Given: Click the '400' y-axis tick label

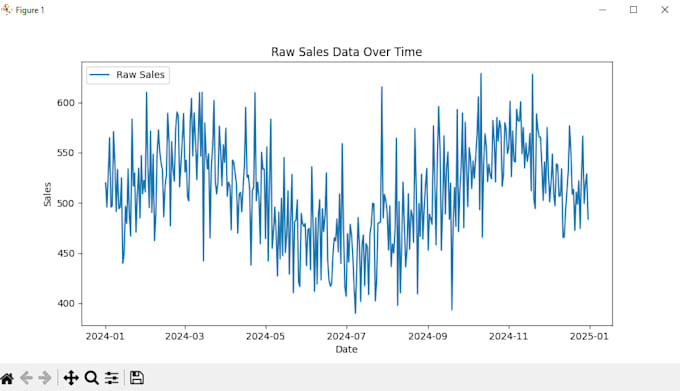Looking at the screenshot, I should coord(66,303).
